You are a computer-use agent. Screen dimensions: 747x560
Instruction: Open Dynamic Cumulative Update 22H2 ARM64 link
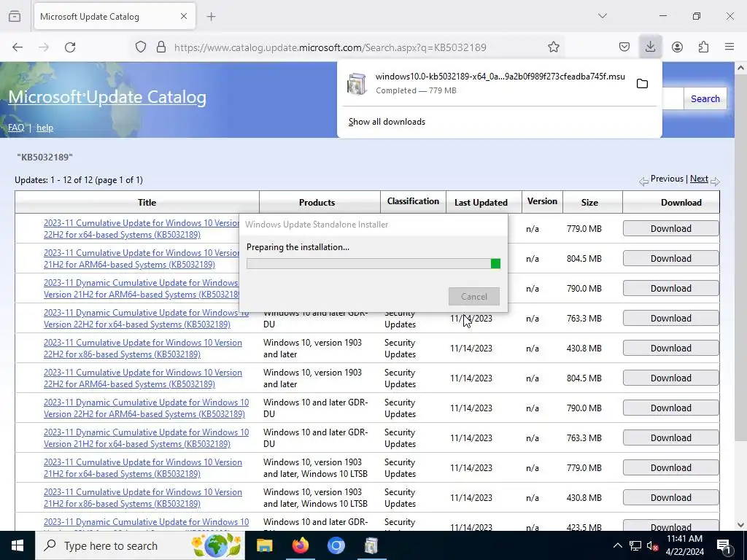point(146,408)
